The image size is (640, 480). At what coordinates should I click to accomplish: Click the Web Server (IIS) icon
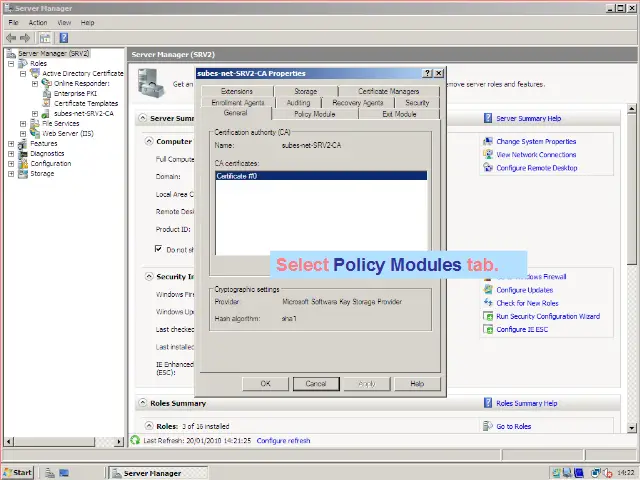(35, 133)
